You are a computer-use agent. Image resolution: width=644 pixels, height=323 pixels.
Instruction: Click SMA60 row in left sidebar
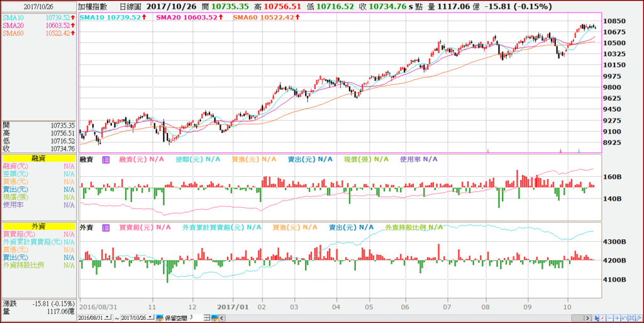point(39,33)
